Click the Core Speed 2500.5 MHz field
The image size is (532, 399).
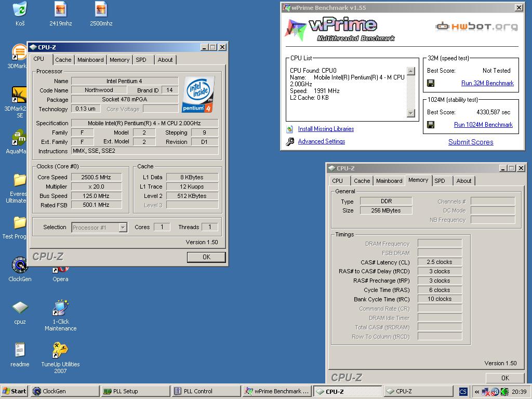96,177
